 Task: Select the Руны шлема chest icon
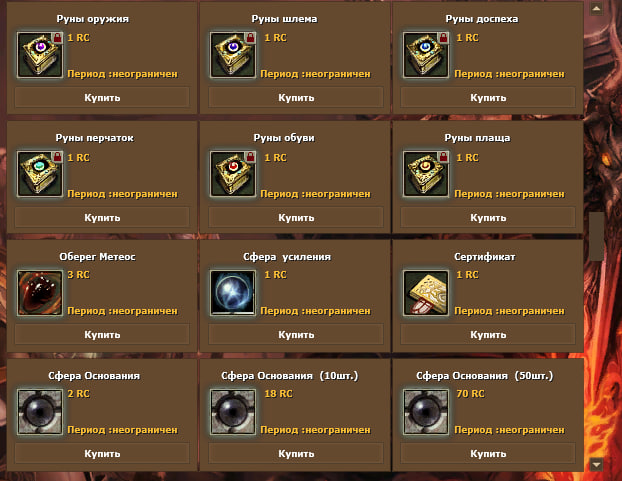(233, 55)
